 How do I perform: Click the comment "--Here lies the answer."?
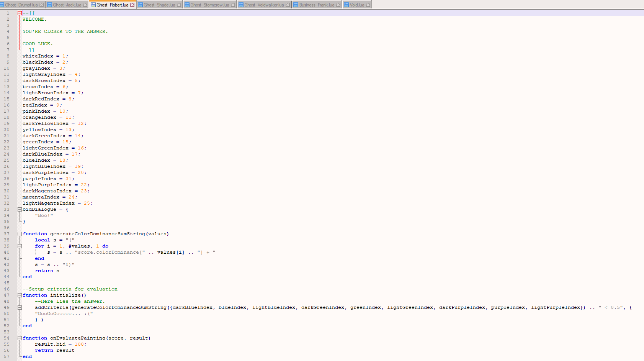70,301
